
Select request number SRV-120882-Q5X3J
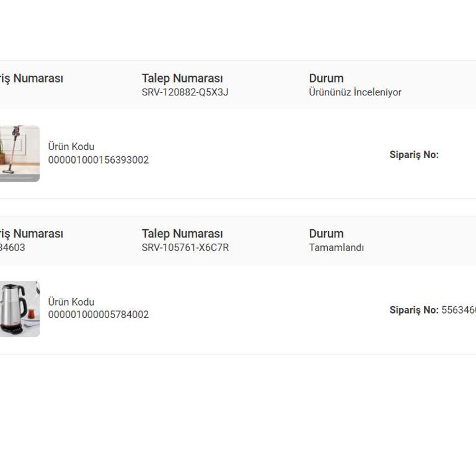[x=185, y=92]
